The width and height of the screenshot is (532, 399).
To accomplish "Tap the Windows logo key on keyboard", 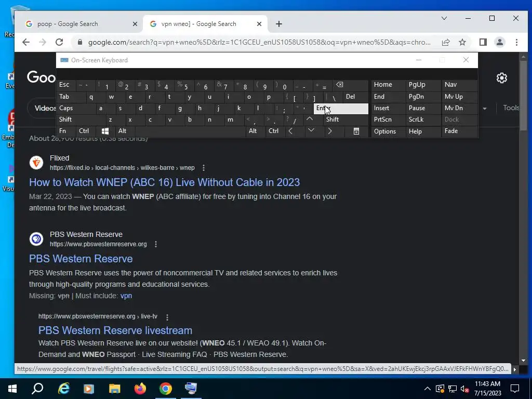I will pos(105,131).
